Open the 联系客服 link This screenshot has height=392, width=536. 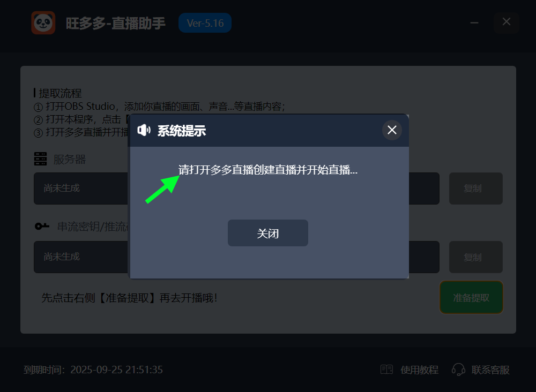coord(490,370)
